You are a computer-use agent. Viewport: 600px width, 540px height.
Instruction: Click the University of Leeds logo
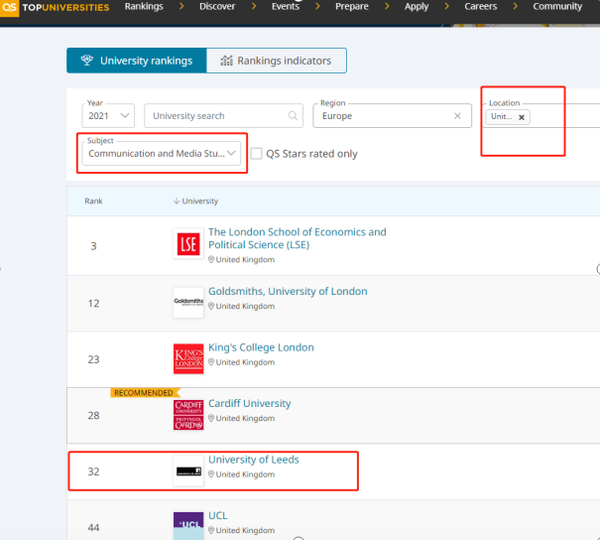188,471
